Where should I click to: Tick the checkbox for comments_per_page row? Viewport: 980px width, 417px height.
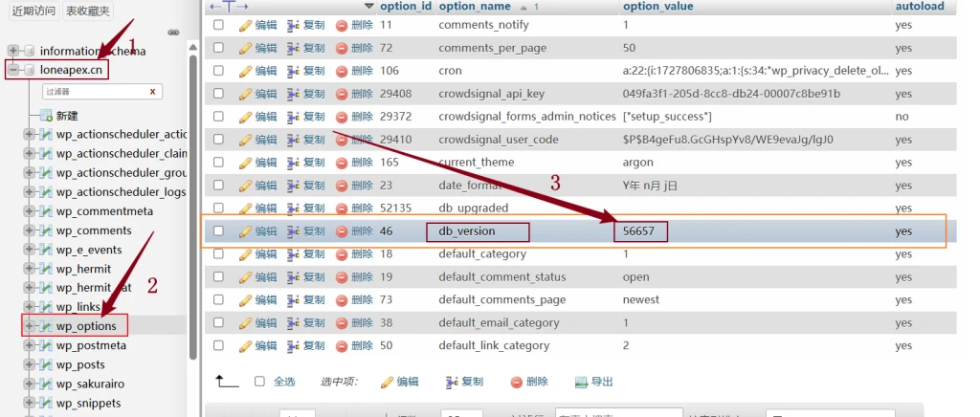coord(218,48)
